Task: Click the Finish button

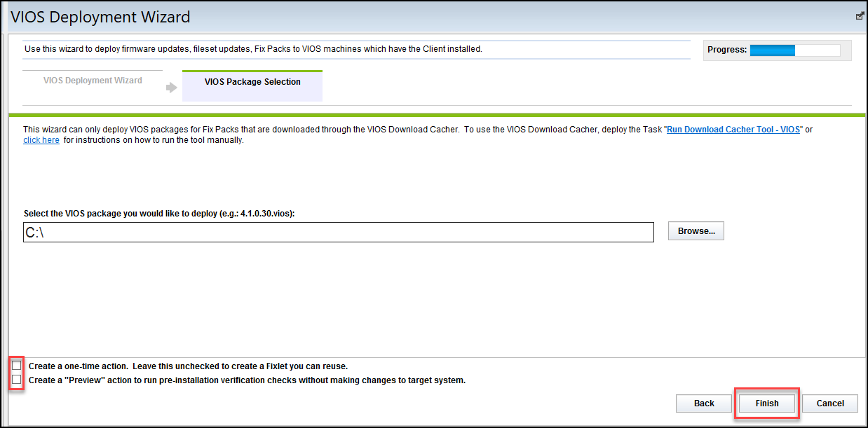Action: (x=767, y=403)
